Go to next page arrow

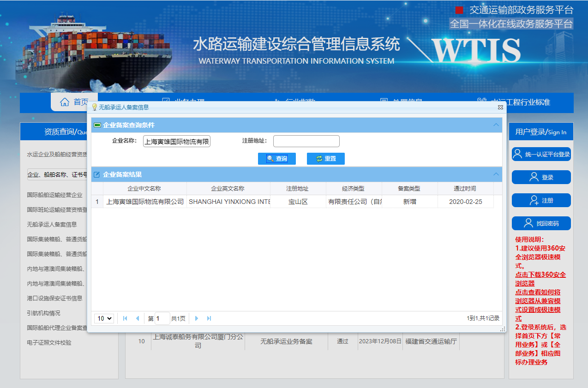[x=197, y=318]
